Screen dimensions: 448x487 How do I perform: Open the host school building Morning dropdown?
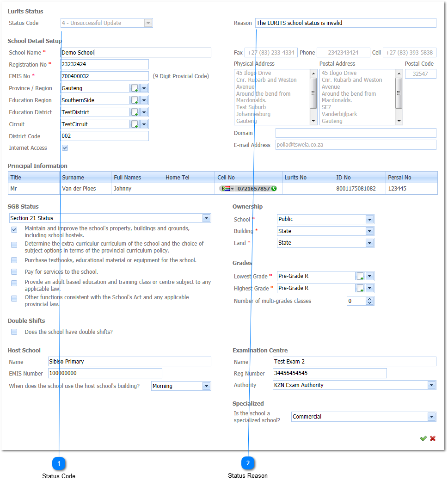pyautogui.click(x=207, y=386)
